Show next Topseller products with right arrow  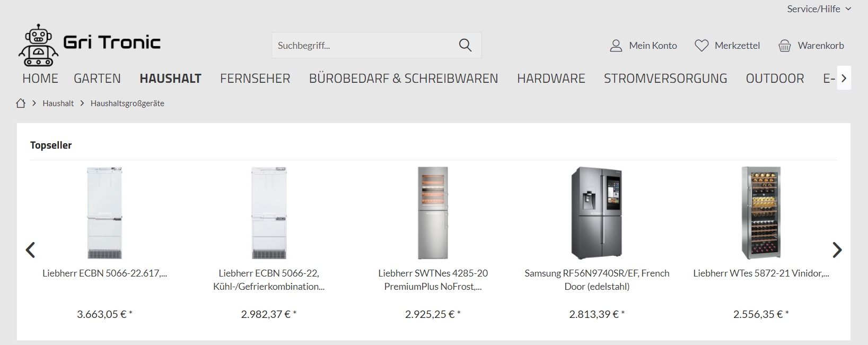pyautogui.click(x=837, y=249)
